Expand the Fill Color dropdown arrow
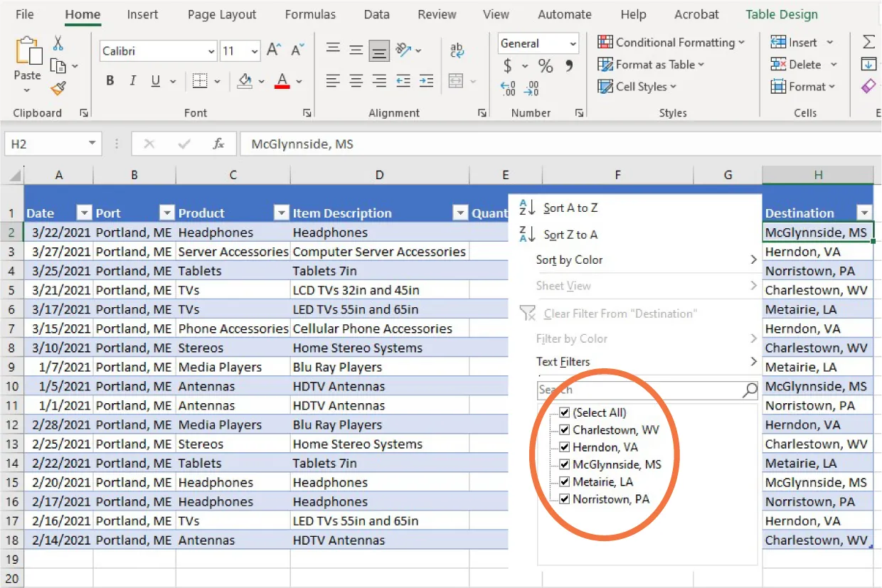 pyautogui.click(x=260, y=80)
